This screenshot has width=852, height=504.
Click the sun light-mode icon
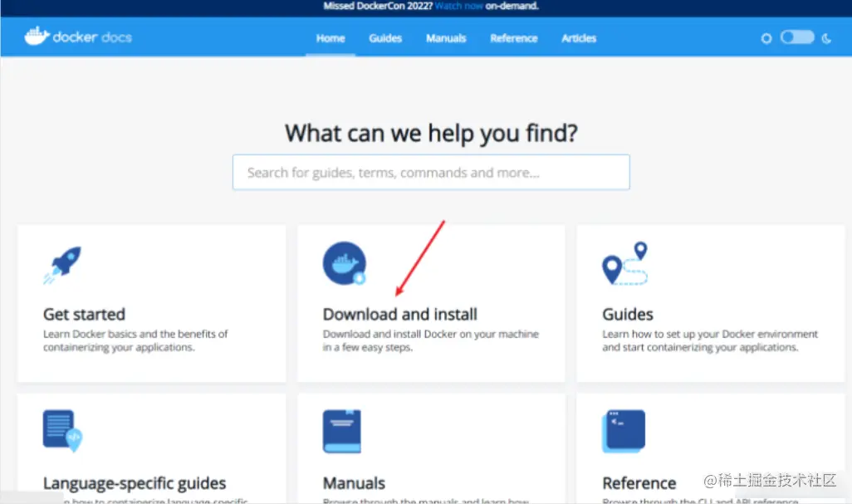point(766,38)
